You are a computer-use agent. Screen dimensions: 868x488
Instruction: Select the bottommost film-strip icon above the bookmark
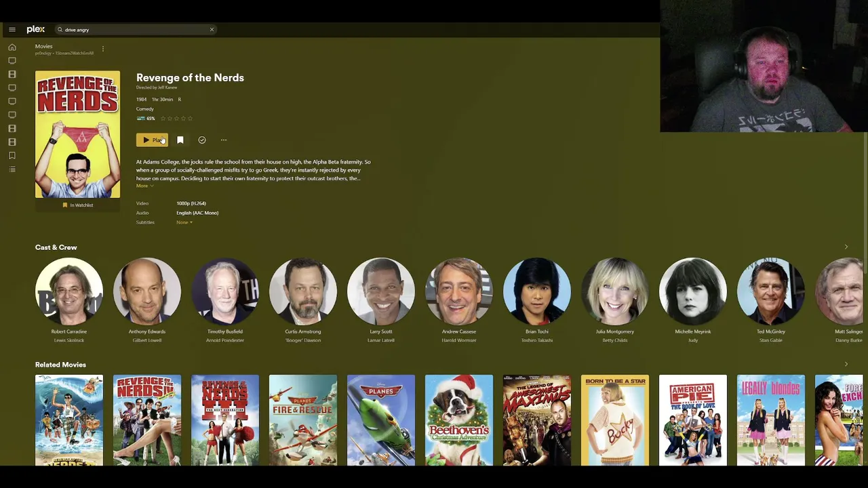point(12,142)
